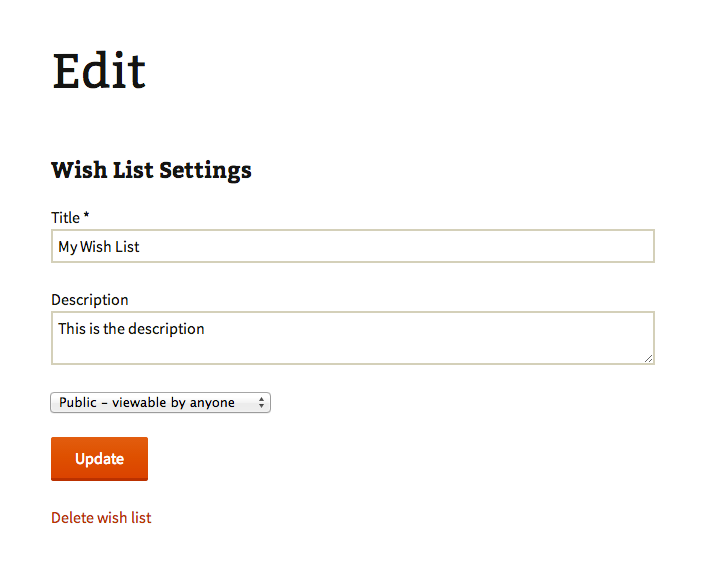Click the Edit page heading
Screen dimensions: 705x574
pos(99,72)
